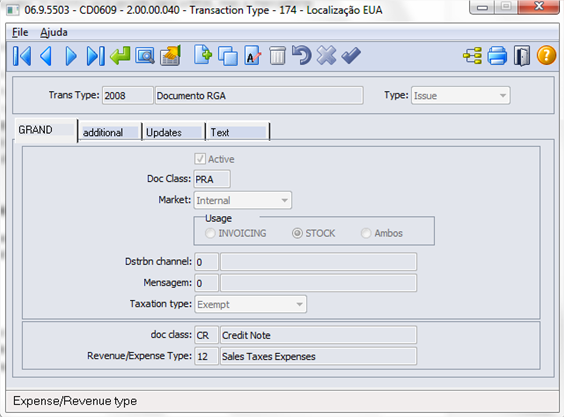Screen dimensions: 564x417
Task: Expand the Type dropdown showing Issue
Action: (x=461, y=96)
